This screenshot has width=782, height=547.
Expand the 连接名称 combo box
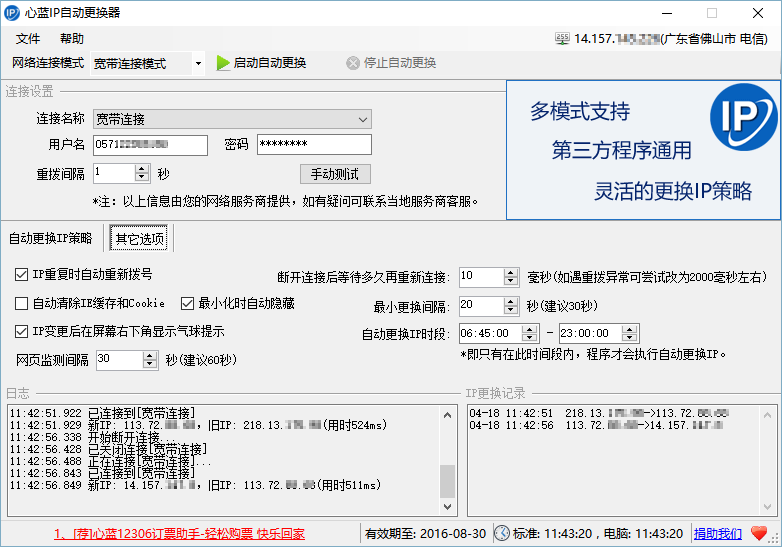[363, 119]
